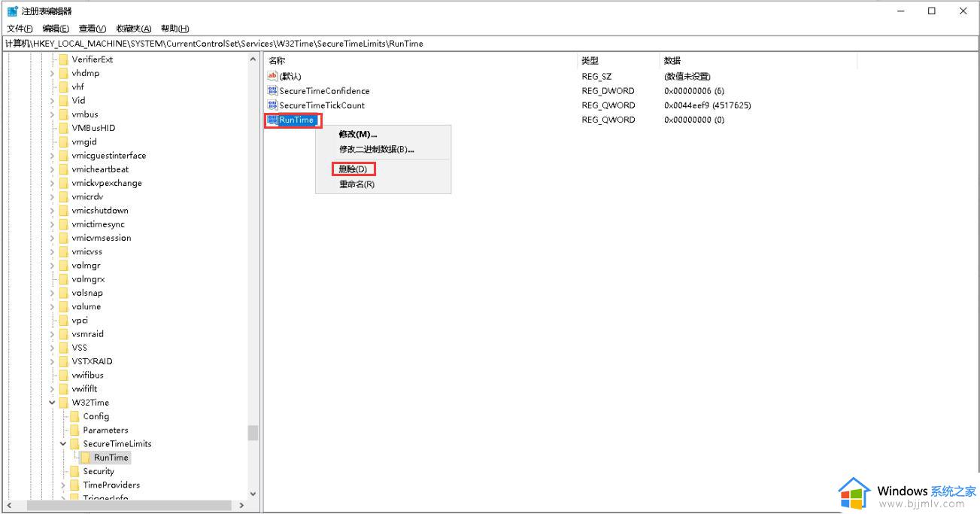Click the tree horizontal scroll right arrow
The width and height of the screenshot is (980, 514).
(241, 506)
